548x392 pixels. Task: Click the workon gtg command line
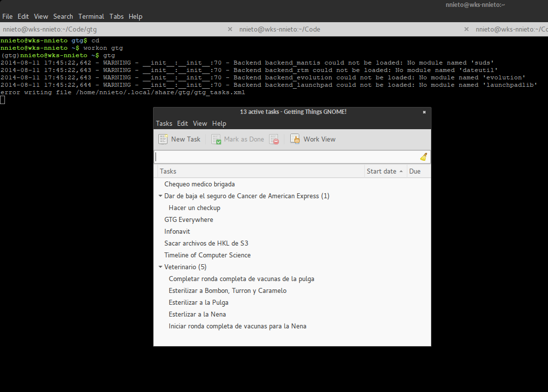pyautogui.click(x=62, y=48)
